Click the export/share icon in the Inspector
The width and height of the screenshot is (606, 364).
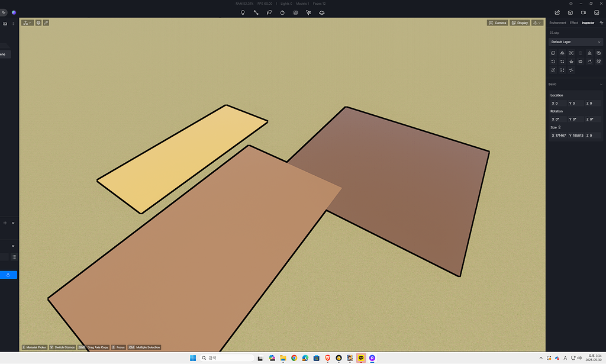[x=589, y=62]
